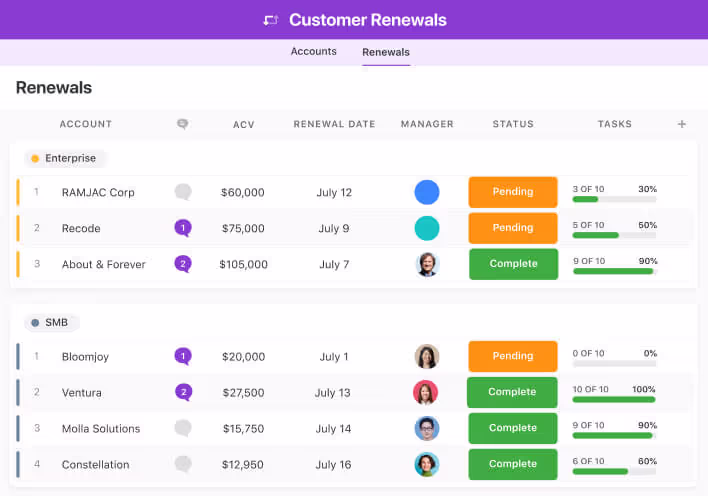Image resolution: width=708 pixels, height=496 pixels.
Task: Change the Complete status for Ventura
Action: [513, 392]
